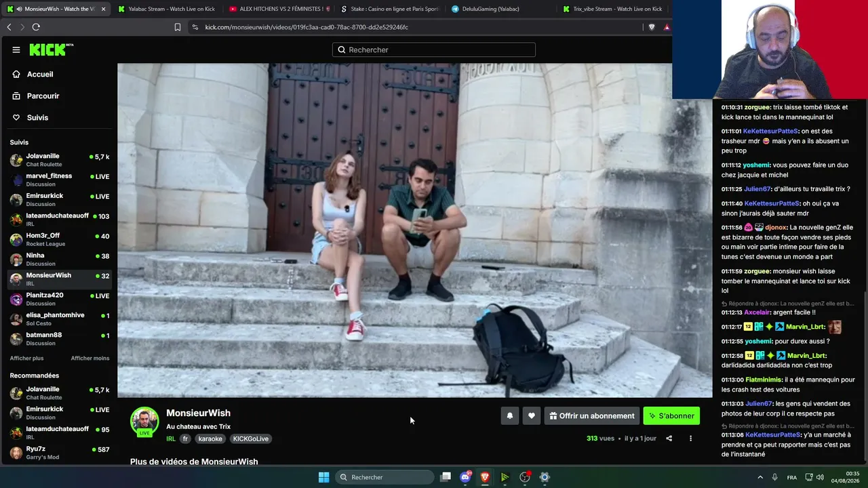Open elisa_phantomhive Sol Cesto channel
This screenshot has width=868, height=488.
(58, 319)
